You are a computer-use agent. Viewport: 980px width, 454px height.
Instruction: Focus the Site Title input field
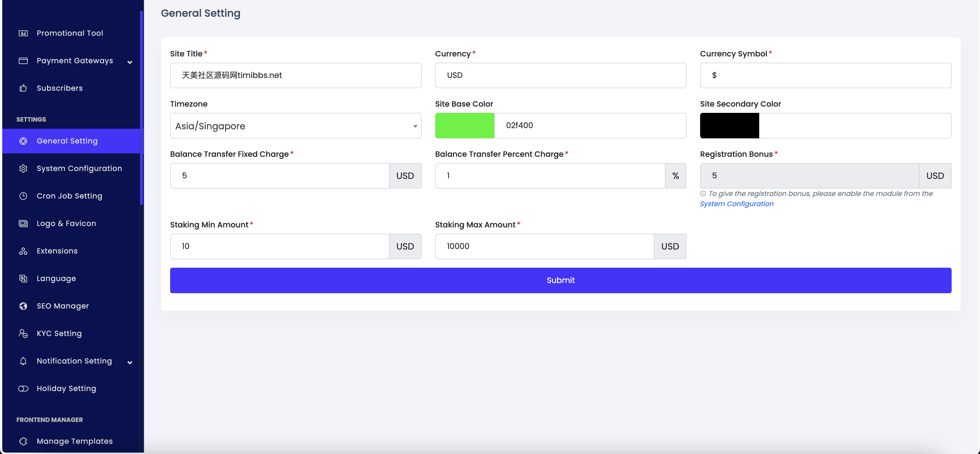click(x=295, y=75)
